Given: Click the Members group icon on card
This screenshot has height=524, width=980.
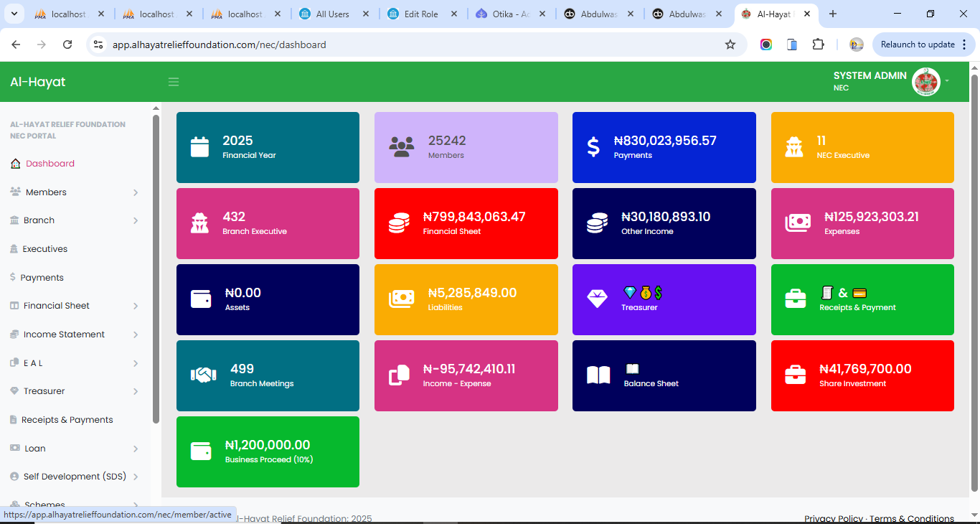Looking at the screenshot, I should point(402,147).
